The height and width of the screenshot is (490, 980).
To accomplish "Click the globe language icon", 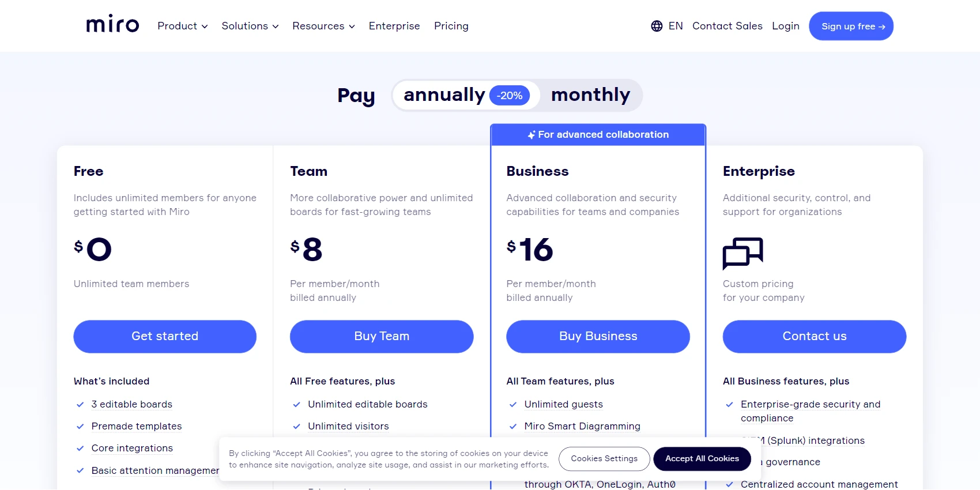I will (657, 26).
